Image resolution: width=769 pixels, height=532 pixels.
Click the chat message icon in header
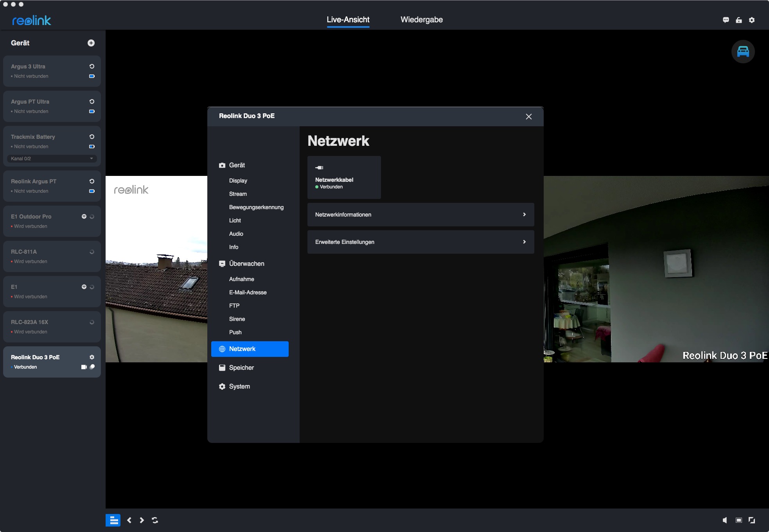(x=726, y=20)
